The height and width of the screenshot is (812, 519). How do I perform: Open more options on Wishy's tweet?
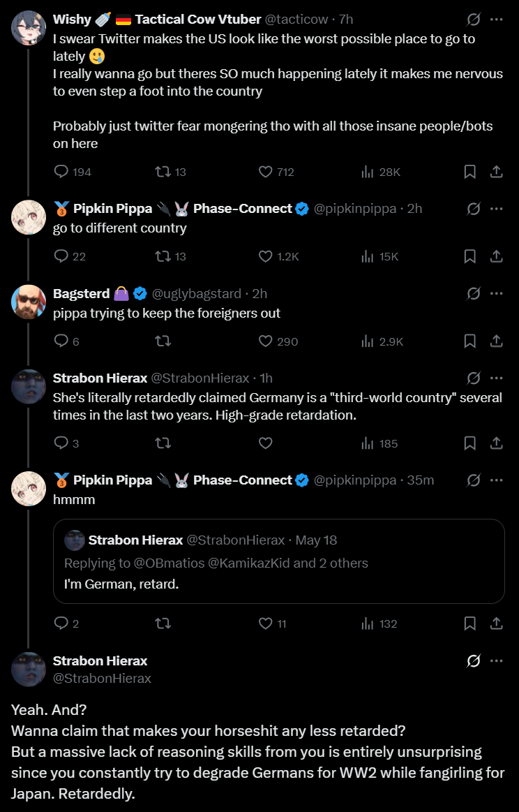coord(496,20)
